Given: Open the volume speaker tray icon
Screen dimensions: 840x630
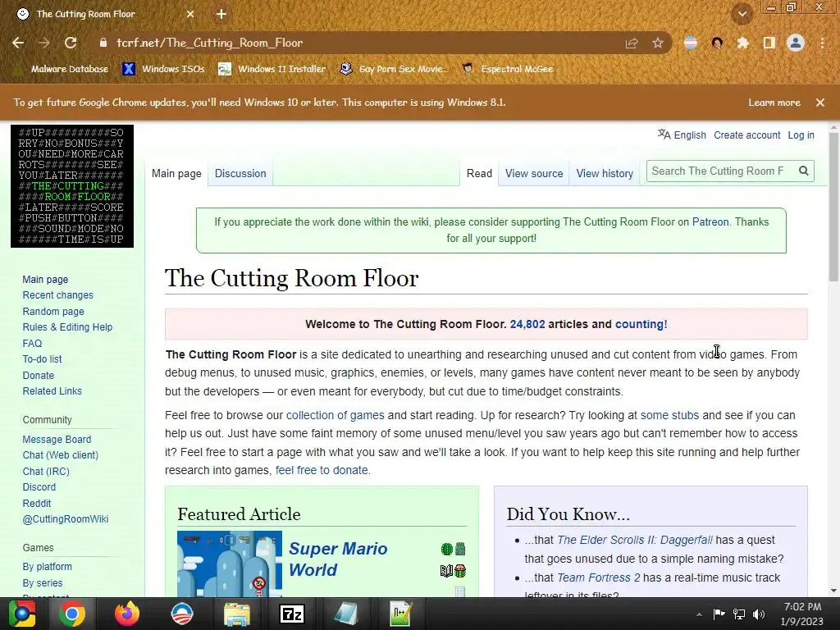Looking at the screenshot, I should pos(758,614).
